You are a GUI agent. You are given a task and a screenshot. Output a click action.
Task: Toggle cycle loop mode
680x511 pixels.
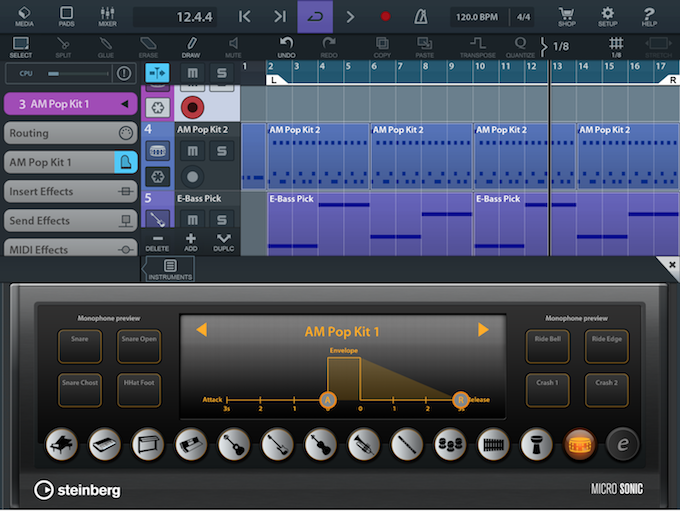click(x=315, y=17)
